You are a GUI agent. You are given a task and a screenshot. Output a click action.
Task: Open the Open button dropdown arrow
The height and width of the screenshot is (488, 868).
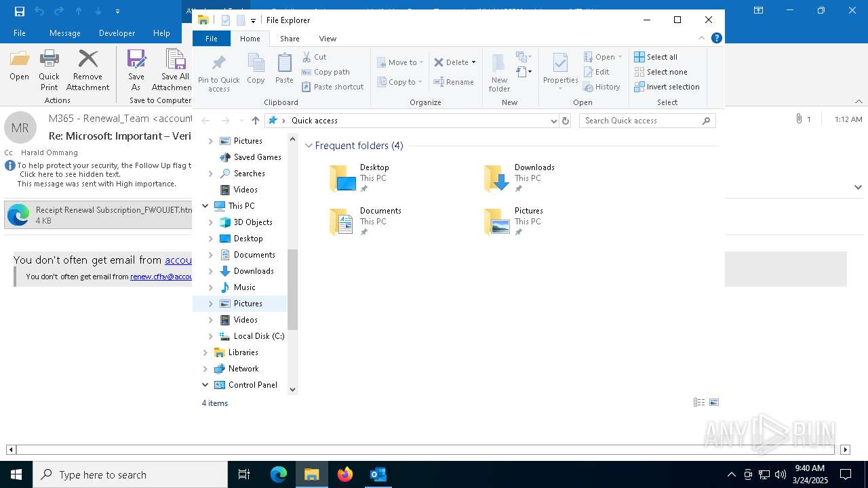(620, 57)
